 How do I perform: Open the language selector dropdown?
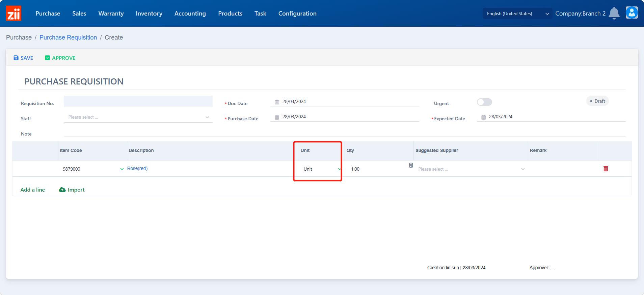518,14
